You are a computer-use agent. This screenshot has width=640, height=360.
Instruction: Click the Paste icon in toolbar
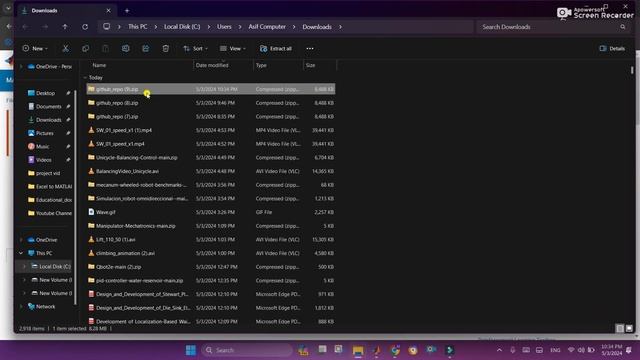pos(105,49)
